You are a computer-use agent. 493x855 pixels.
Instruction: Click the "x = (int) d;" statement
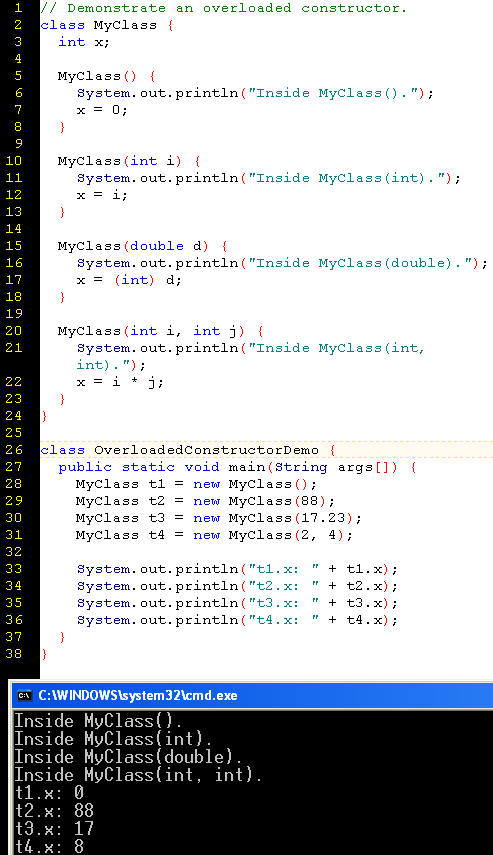(129, 280)
